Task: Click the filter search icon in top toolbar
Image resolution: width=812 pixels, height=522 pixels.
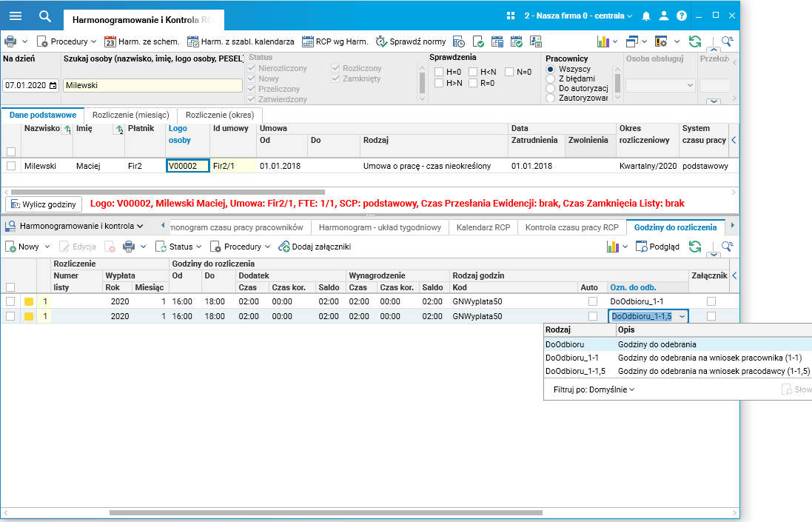Action: (x=727, y=41)
